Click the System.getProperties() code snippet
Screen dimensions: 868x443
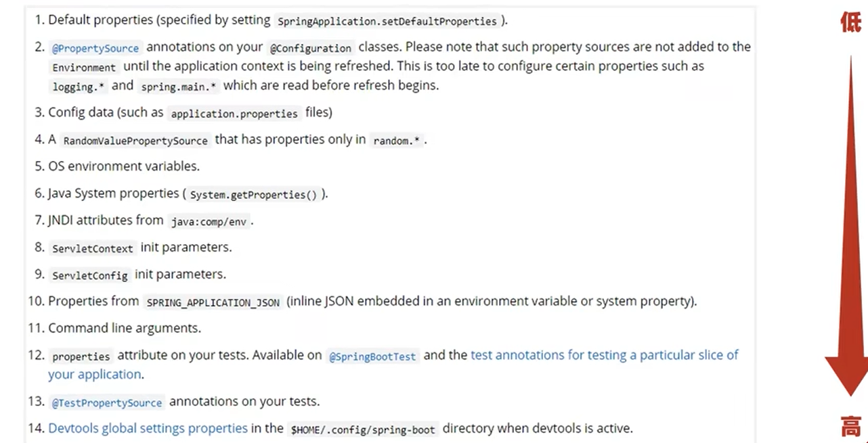coord(253,195)
